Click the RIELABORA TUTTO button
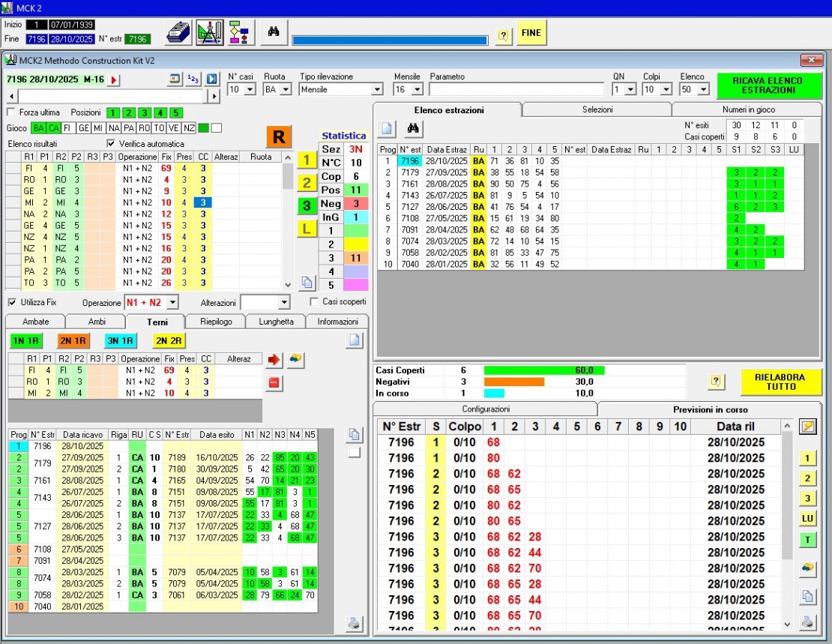This screenshot has height=644, width=832. [x=780, y=382]
